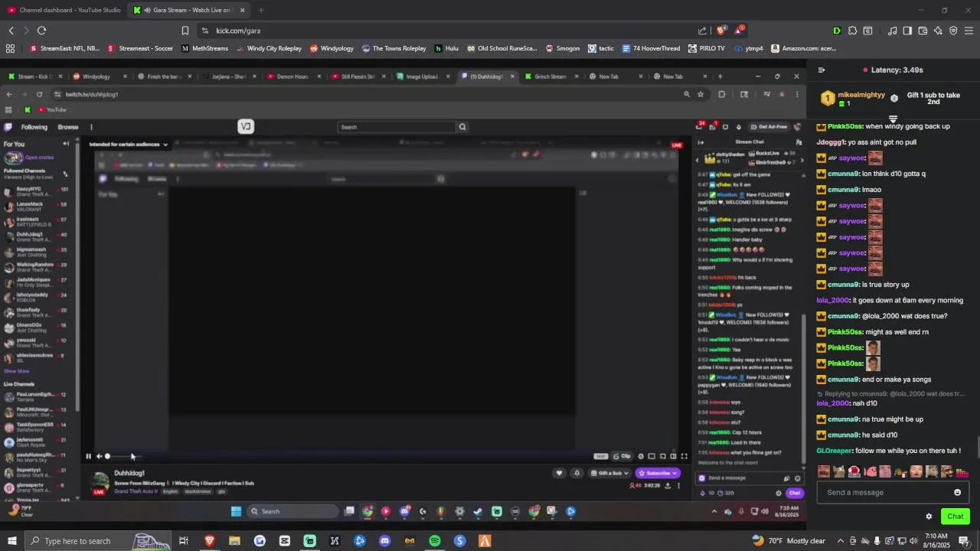Go back with the browser back arrow
Image resolution: width=980 pixels, height=551 pixels.
point(11,31)
